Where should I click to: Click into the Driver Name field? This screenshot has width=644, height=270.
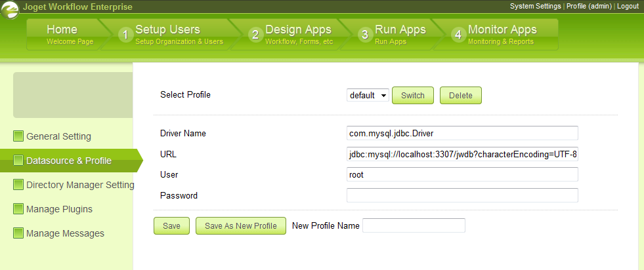point(462,133)
